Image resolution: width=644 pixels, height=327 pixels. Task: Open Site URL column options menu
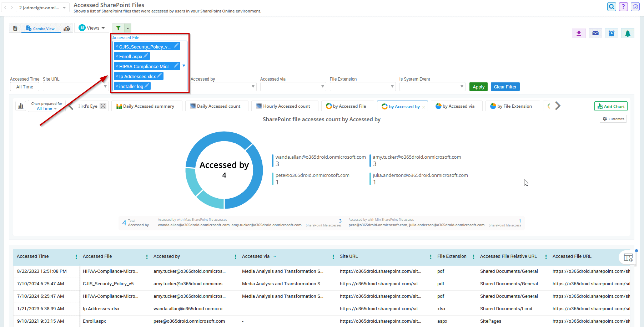tap(431, 257)
